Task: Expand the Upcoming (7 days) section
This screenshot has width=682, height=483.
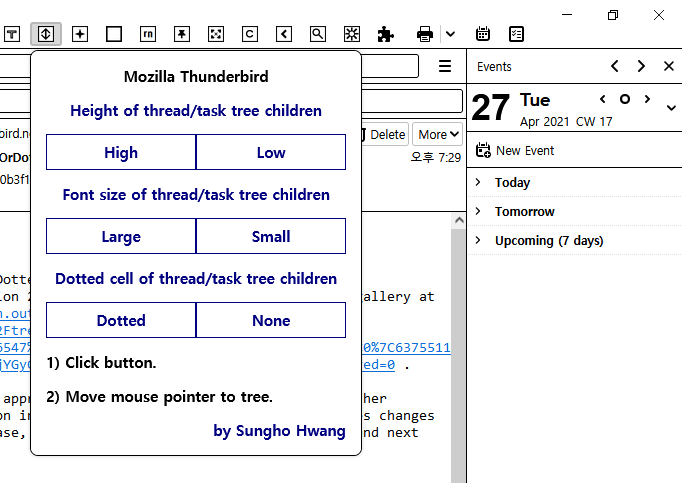Action: [x=478, y=240]
